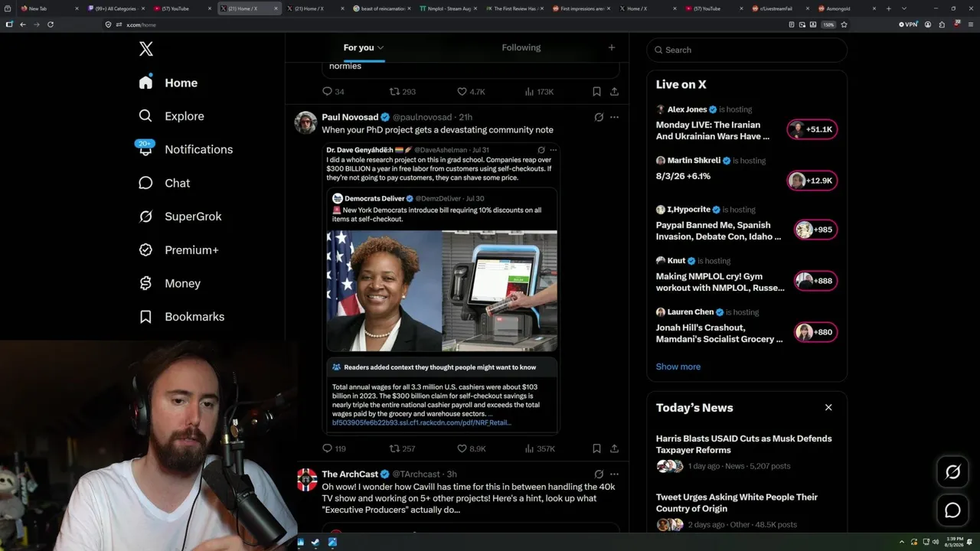Open the community note rackcdn PDF link

[x=422, y=422]
